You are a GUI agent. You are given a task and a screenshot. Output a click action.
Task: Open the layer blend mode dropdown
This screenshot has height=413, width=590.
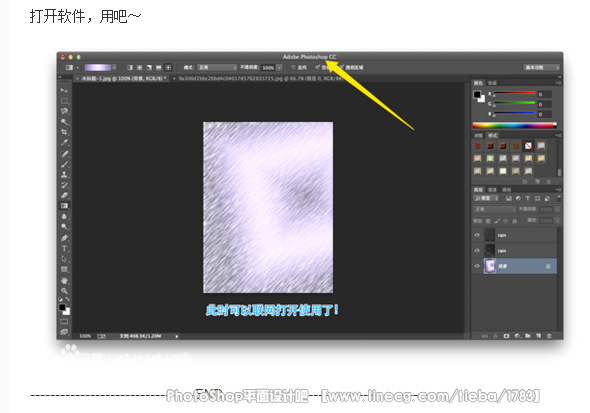(x=495, y=209)
